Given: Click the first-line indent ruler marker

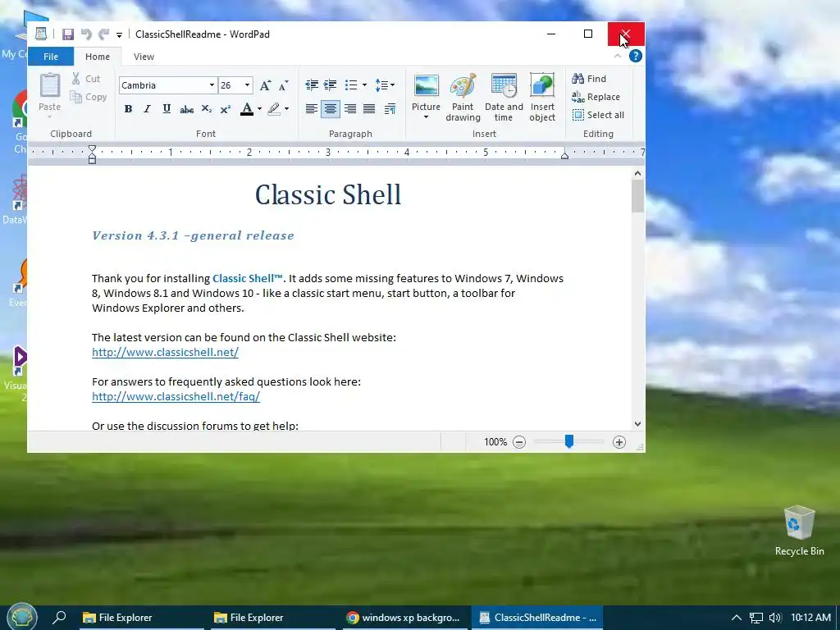Looking at the screenshot, I should pos(92,149).
